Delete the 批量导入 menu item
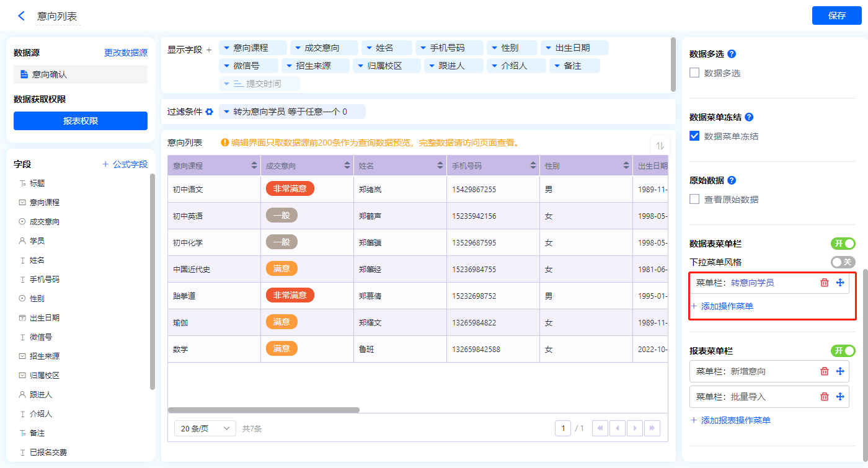The image size is (868, 468). click(824, 397)
